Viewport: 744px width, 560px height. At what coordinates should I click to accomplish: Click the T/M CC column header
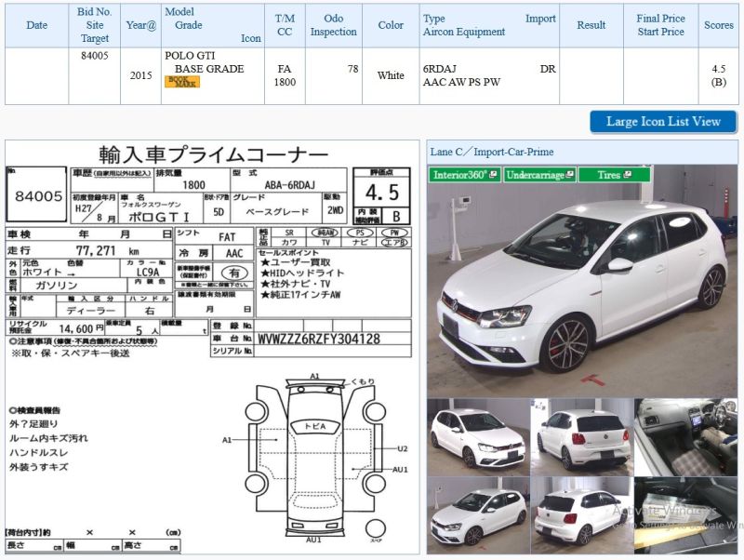(285, 25)
